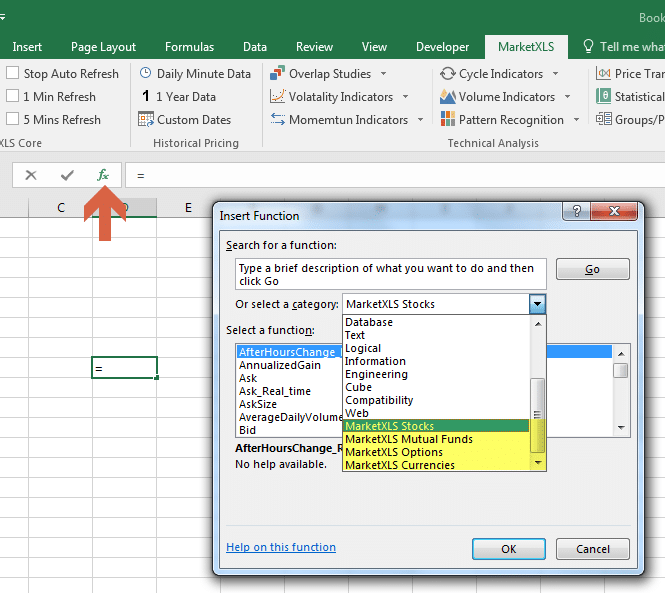Image resolution: width=665 pixels, height=593 pixels.
Task: Switch to the Formulas tab
Action: coord(189,47)
